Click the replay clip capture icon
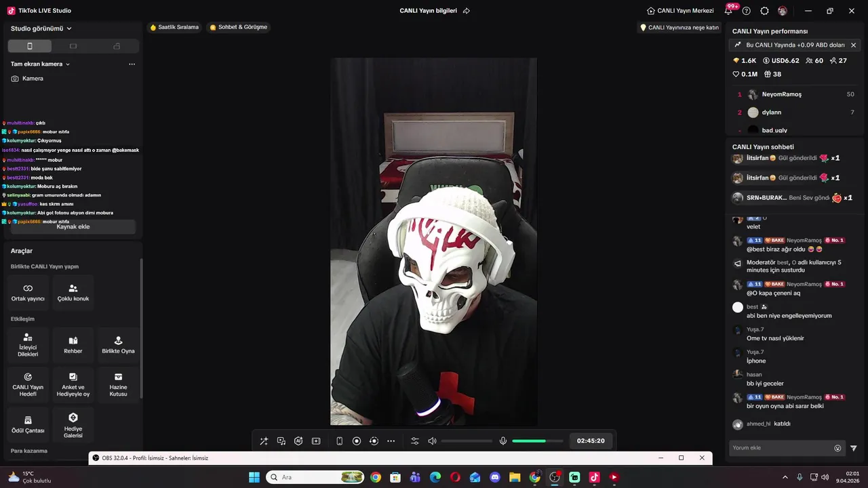868x488 pixels. click(374, 441)
